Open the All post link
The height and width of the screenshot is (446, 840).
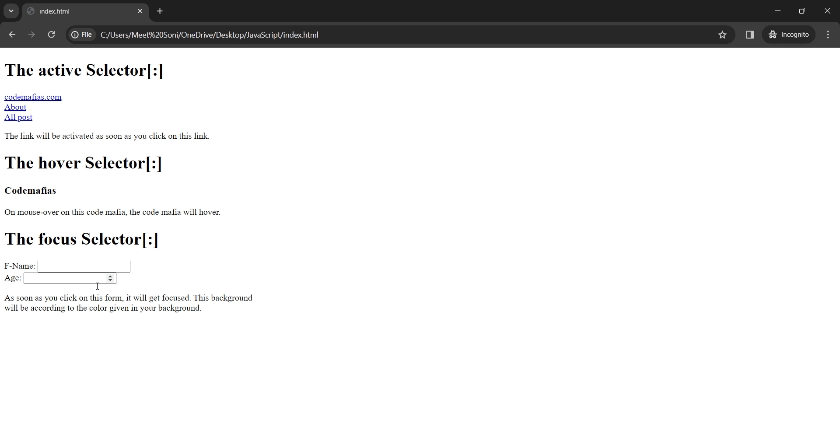click(x=18, y=117)
